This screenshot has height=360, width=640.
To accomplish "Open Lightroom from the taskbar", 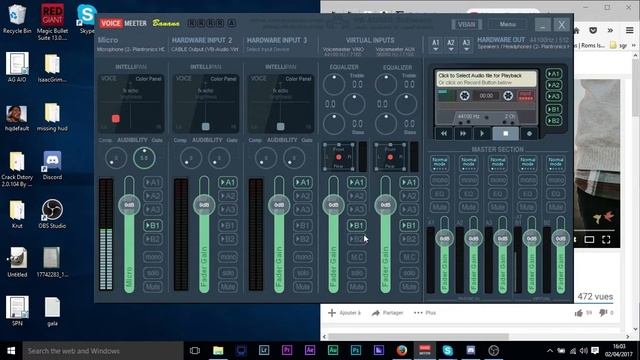I will point(264,351).
